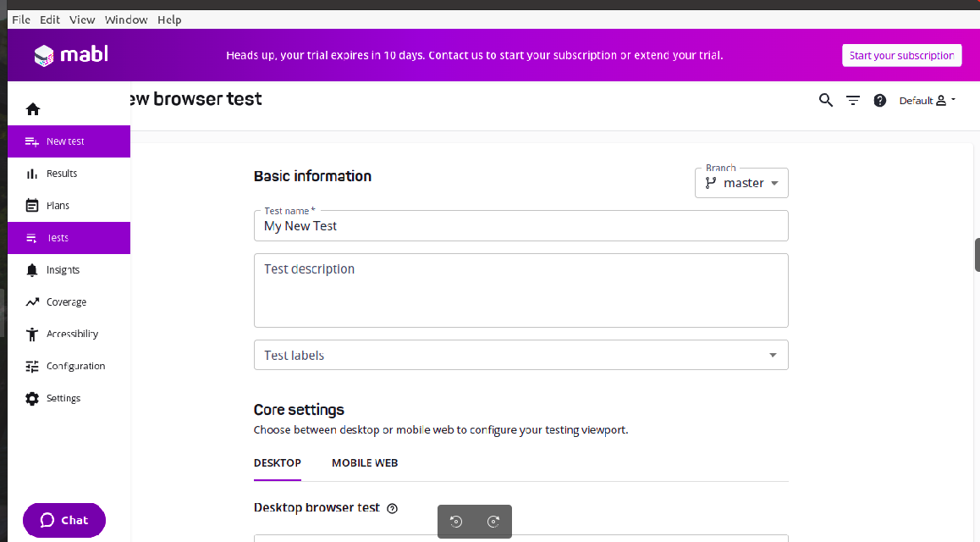
Task: Click the mabl logo
Action: [71, 56]
